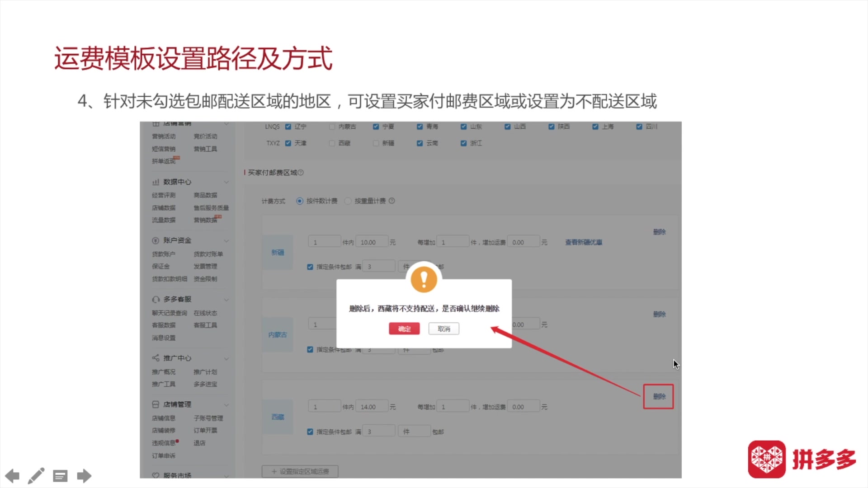Select 按重量计费 radio button
The width and height of the screenshot is (868, 488).
tap(348, 201)
